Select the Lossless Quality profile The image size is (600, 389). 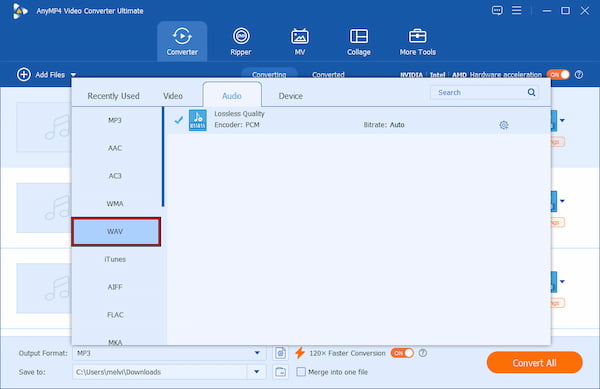358,120
